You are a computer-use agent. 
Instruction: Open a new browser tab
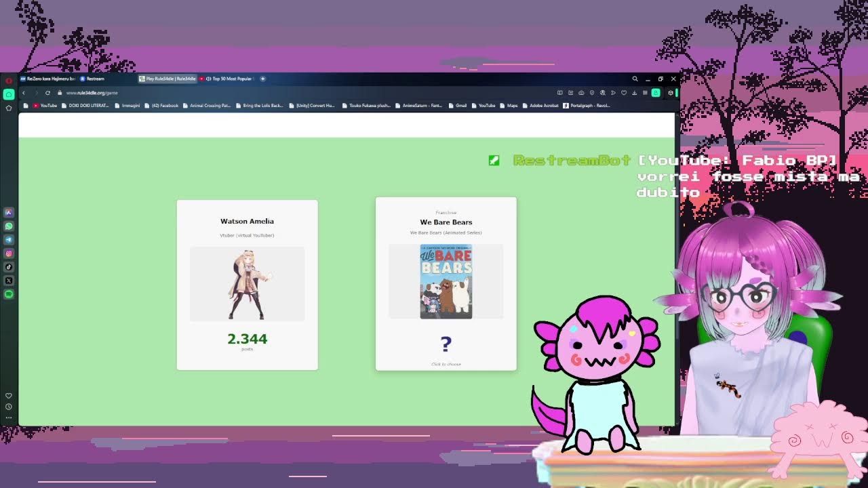(263, 79)
